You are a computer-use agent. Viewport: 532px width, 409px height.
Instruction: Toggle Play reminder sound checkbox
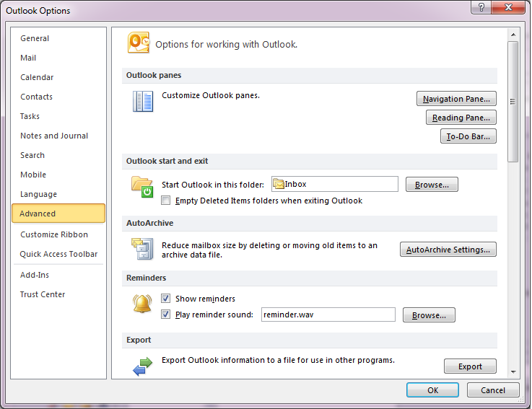pos(167,315)
